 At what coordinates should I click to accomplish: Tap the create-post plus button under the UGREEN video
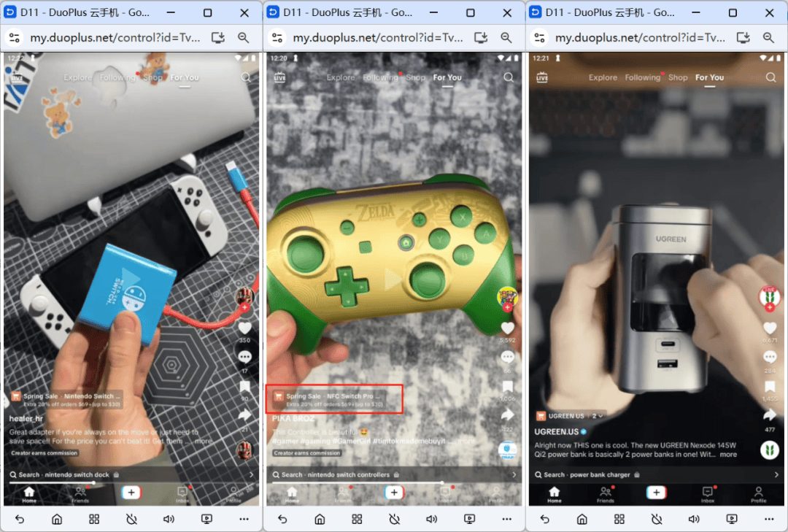point(657,493)
